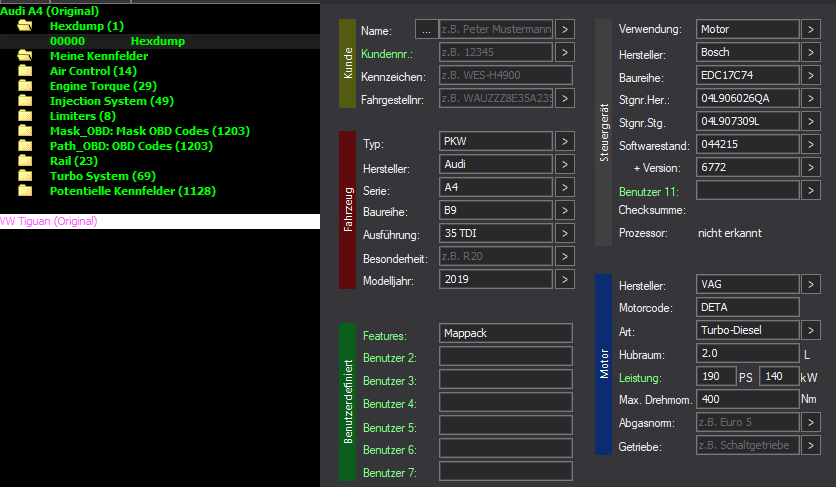Click the Motorcode DETA field
Viewport: 836px width, 487px height.
pyautogui.click(x=747, y=307)
